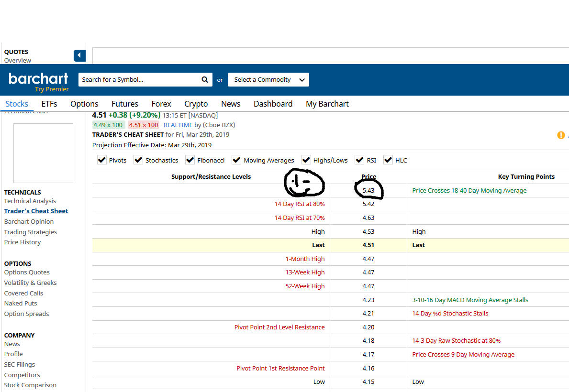Open the Stocks tab
The image size is (569, 392).
tap(17, 104)
